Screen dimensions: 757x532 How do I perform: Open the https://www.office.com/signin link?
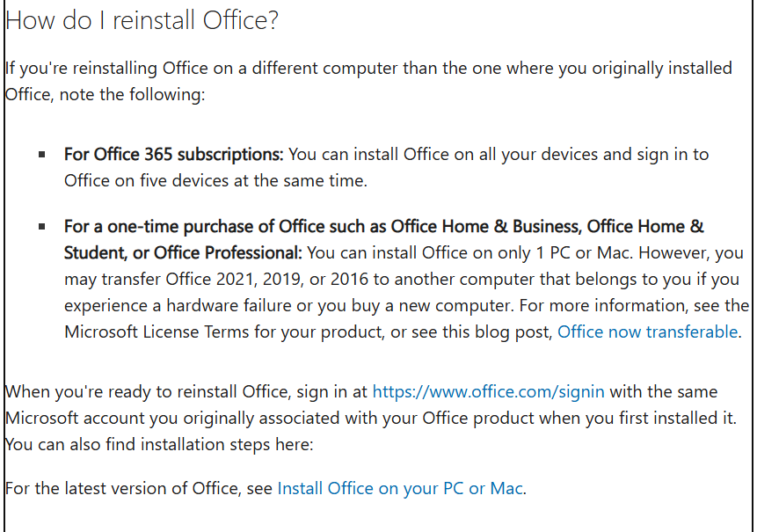489,391
